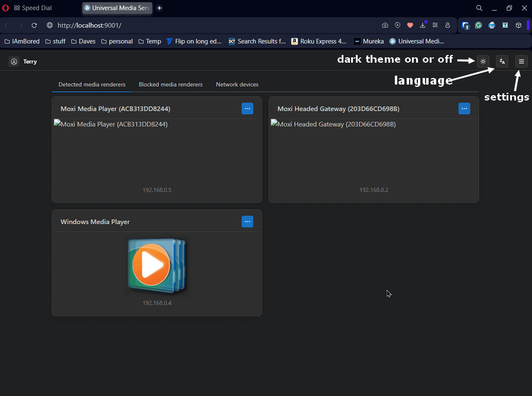Open the language translation menu icon
This screenshot has width=532, height=396.
502,61
